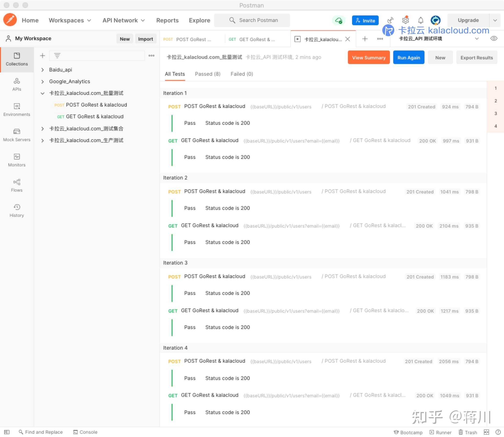Open the History panel

pyautogui.click(x=17, y=210)
